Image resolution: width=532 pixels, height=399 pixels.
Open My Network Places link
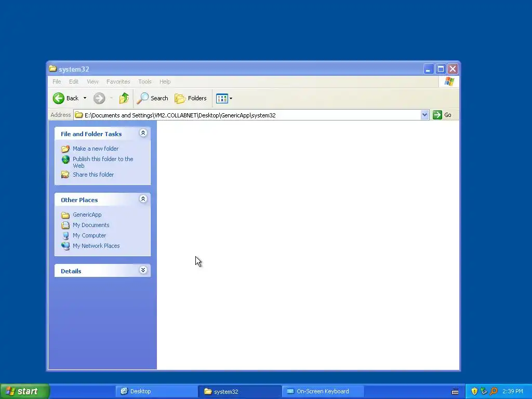tap(96, 246)
